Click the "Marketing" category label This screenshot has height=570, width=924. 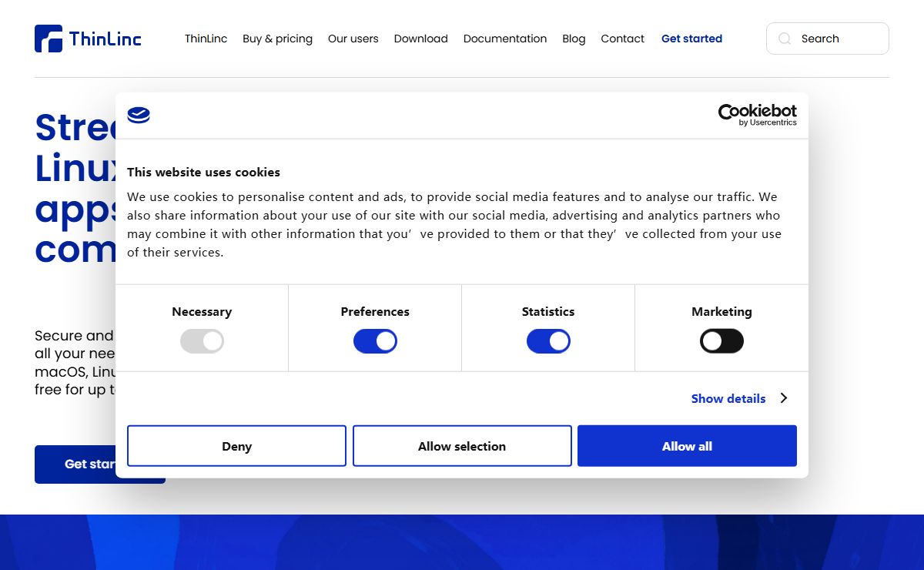coord(721,312)
